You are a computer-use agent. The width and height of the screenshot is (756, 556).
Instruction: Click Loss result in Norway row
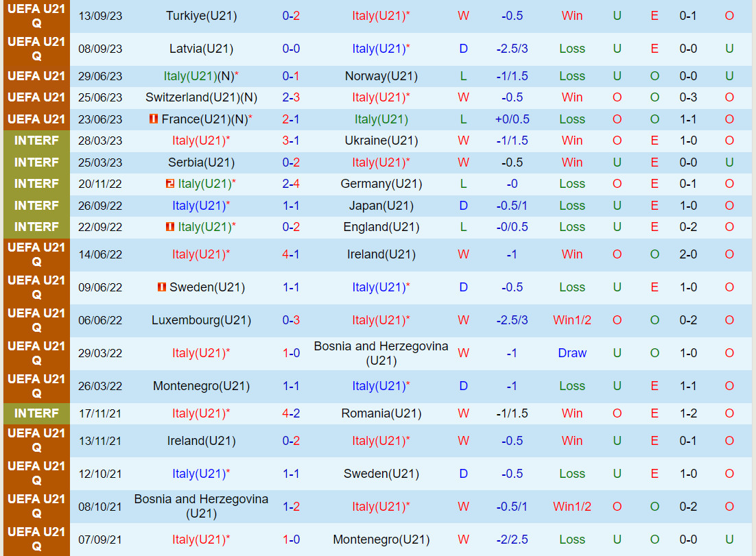point(572,76)
